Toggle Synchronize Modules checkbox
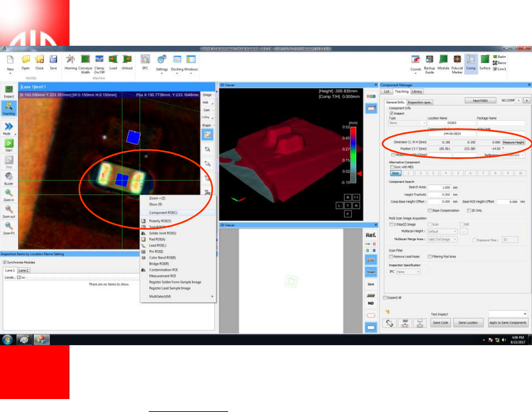 [x=5, y=262]
